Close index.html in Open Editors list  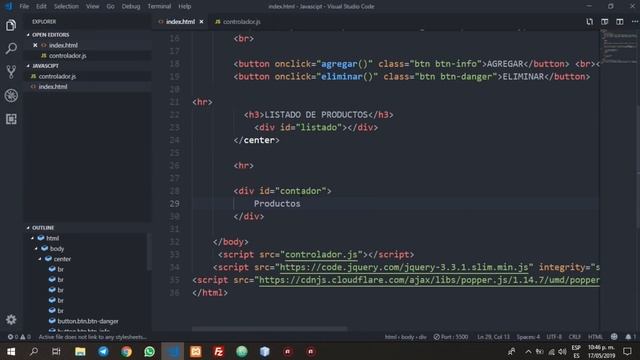click(x=35, y=45)
